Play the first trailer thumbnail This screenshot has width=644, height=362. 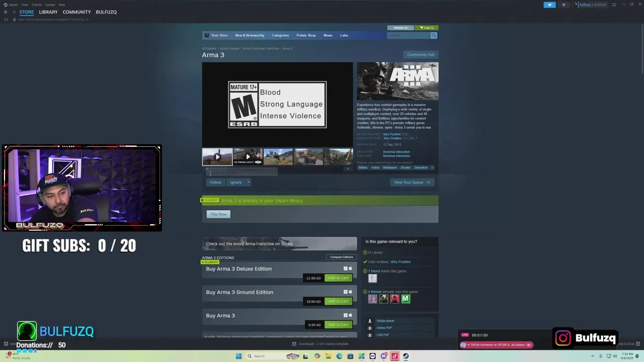[x=217, y=157]
